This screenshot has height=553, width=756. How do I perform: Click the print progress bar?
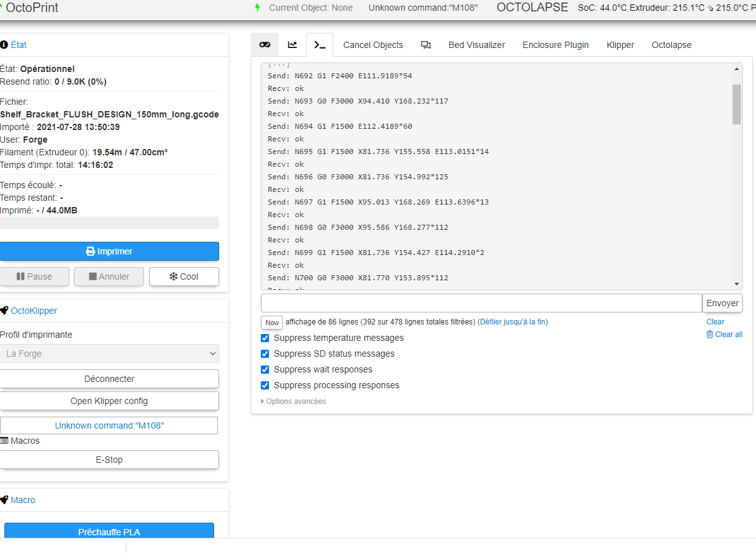point(109,223)
